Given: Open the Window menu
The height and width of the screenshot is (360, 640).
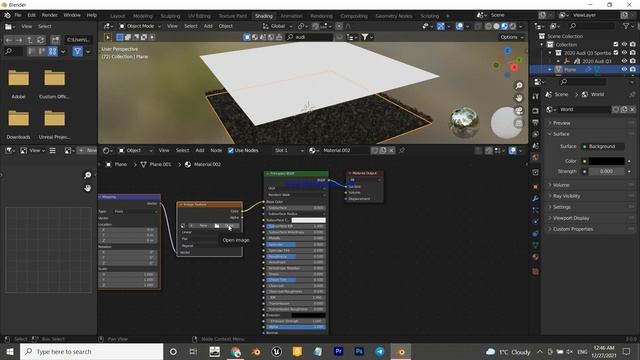Looking at the screenshot, I should (72, 15).
